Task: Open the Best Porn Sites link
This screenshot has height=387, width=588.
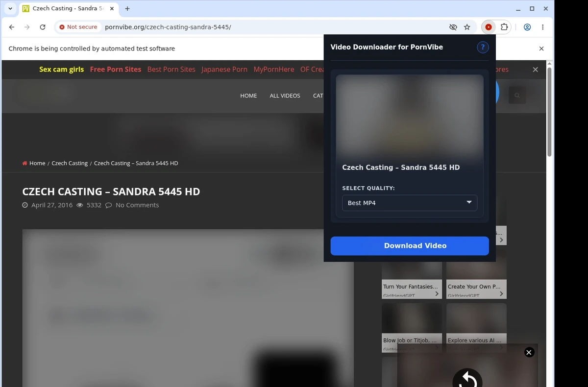Action: coord(171,70)
